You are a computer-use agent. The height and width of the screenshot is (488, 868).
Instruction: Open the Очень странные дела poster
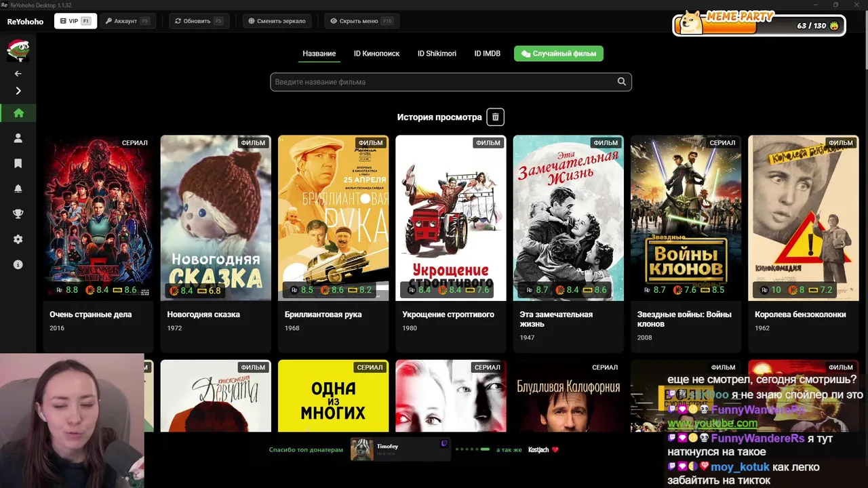click(x=98, y=218)
